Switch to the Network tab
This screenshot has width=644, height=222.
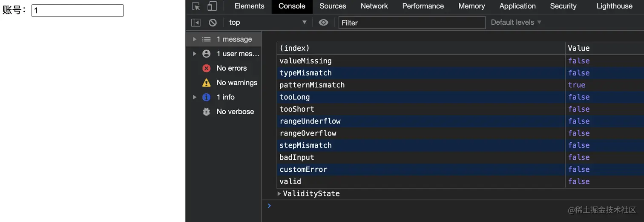[x=374, y=6]
